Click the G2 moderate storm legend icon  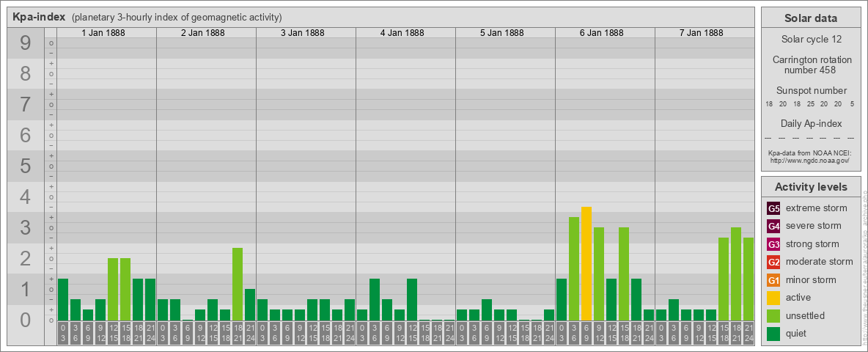pyautogui.click(x=773, y=262)
